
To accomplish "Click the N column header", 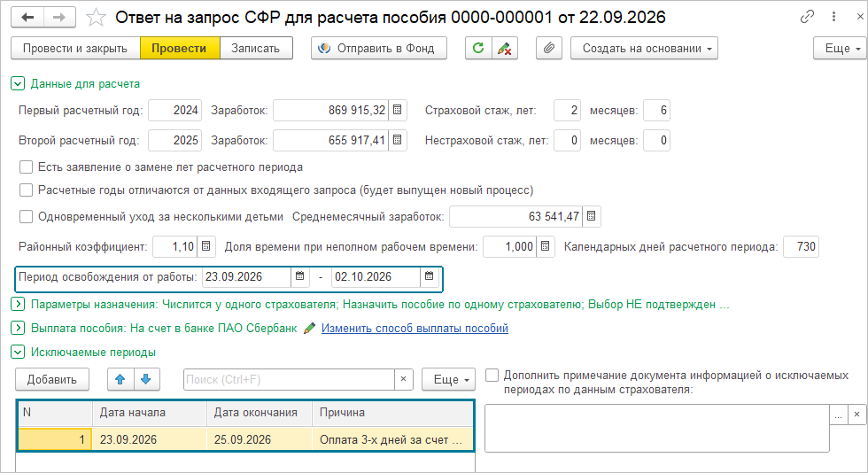I will (55, 413).
